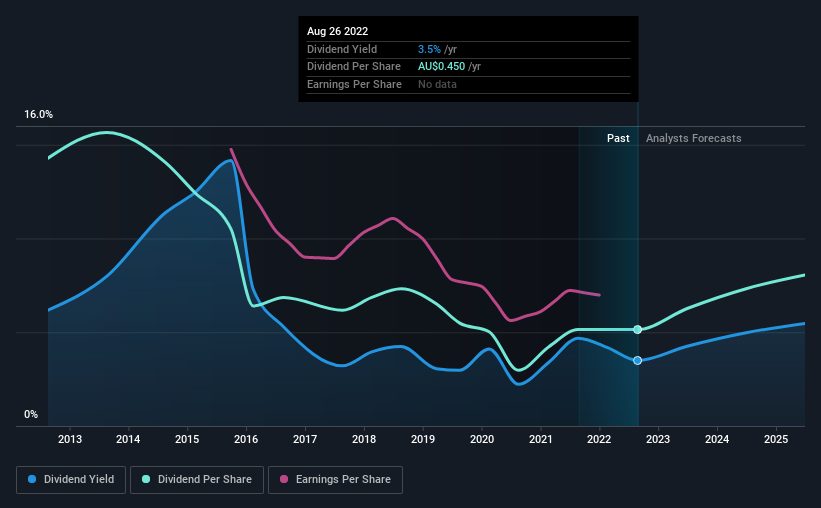Screen dimensions: 821x508
Task: Click the Dividend Yield tooltip row label
Action: pyautogui.click(x=342, y=49)
